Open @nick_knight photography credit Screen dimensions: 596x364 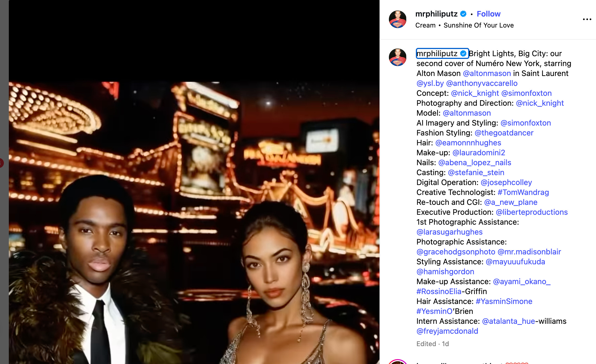coord(540,103)
